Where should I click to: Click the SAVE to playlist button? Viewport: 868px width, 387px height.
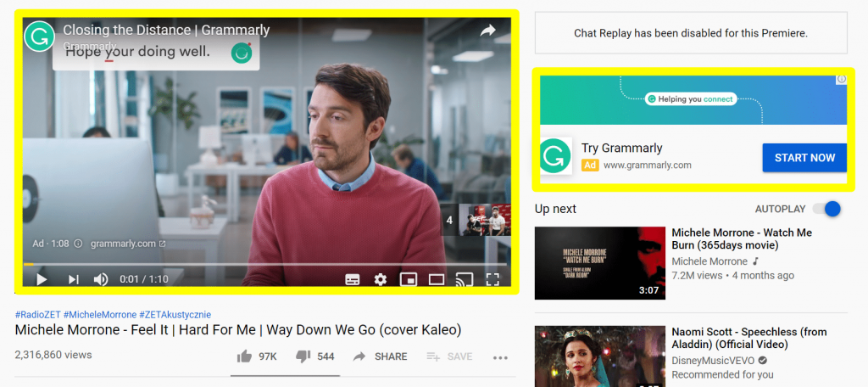pyautogui.click(x=449, y=356)
